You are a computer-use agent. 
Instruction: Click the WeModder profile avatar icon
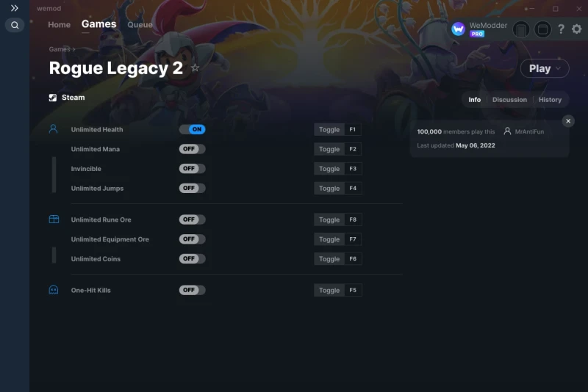tap(458, 29)
